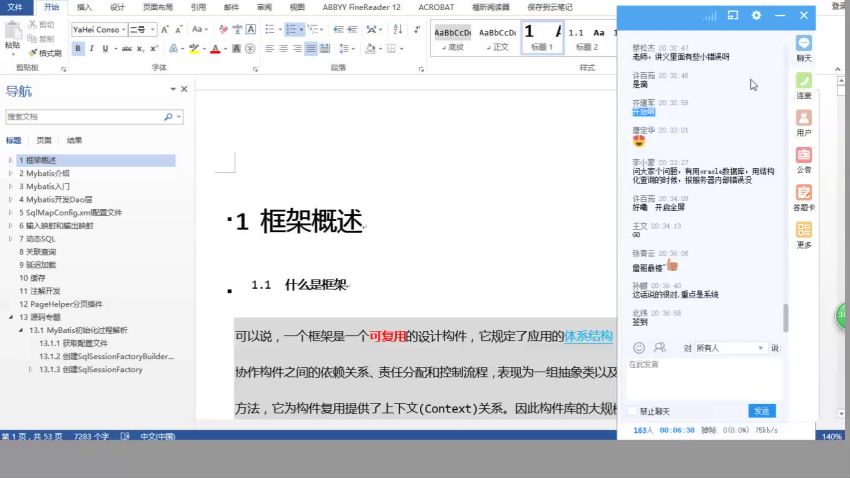Select heading 10 in navigation tree
This screenshot has width=850, height=478.
(x=33, y=278)
